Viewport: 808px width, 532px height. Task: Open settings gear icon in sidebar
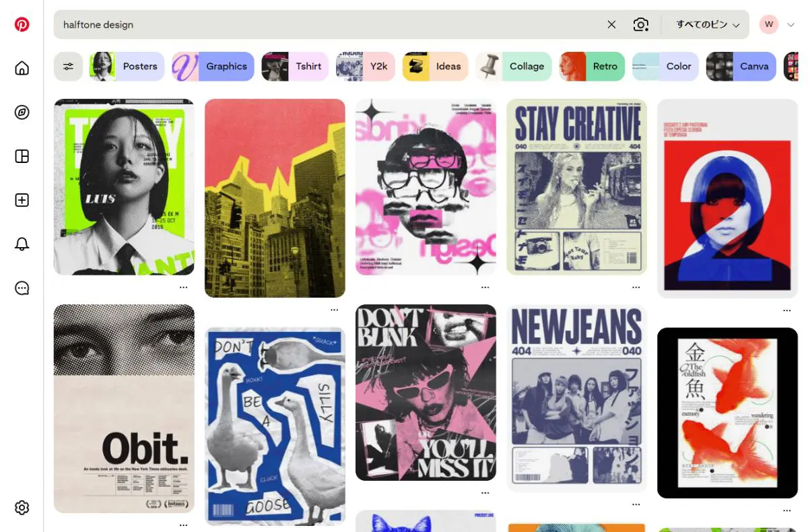[22, 508]
